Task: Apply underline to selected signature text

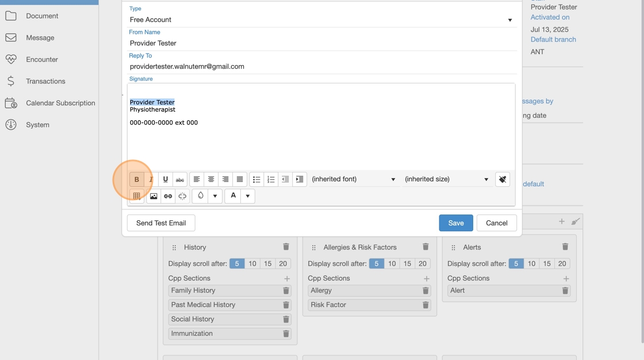Action: [x=166, y=179]
